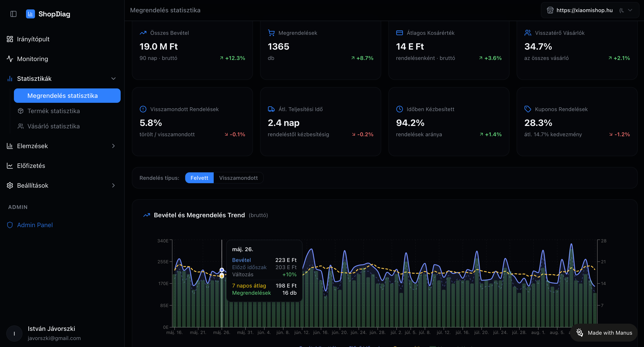Click the Visszamondott Rendelések alert icon
This screenshot has height=347, width=644.
click(143, 109)
